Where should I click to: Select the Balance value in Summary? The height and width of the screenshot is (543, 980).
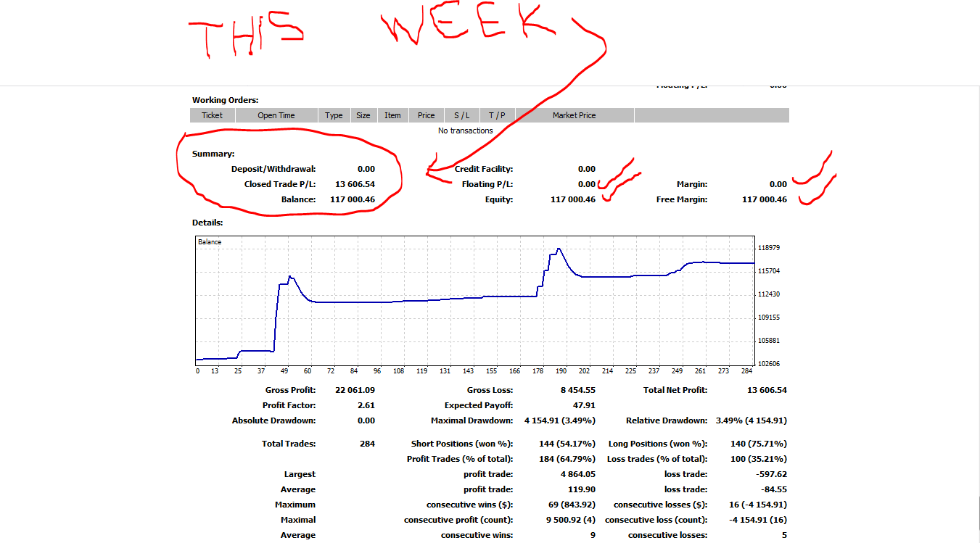pyautogui.click(x=353, y=199)
